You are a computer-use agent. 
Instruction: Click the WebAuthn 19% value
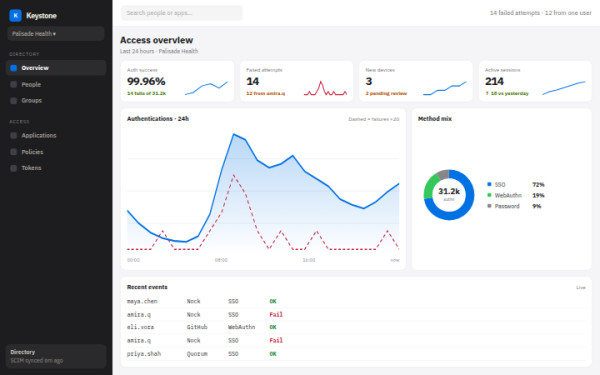538,196
